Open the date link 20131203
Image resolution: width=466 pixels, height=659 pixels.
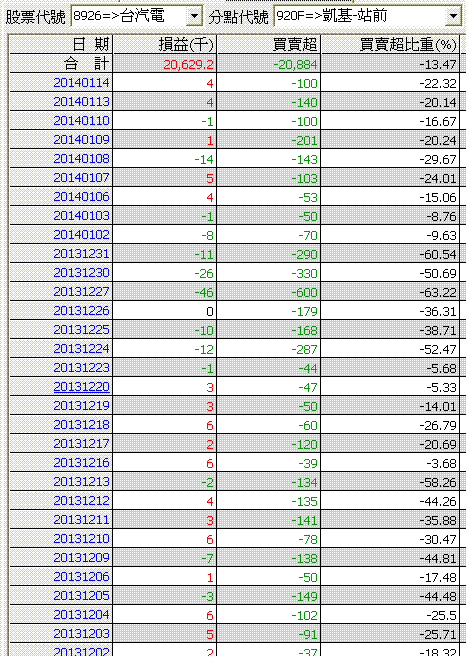click(82, 634)
